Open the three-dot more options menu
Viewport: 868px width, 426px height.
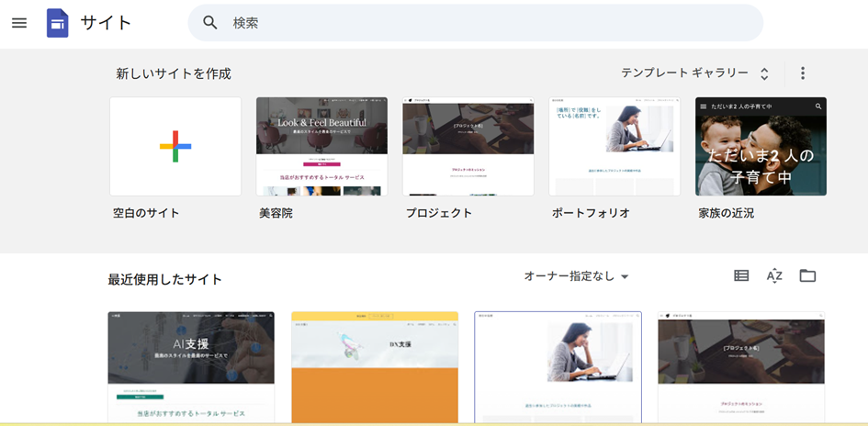[x=802, y=73]
